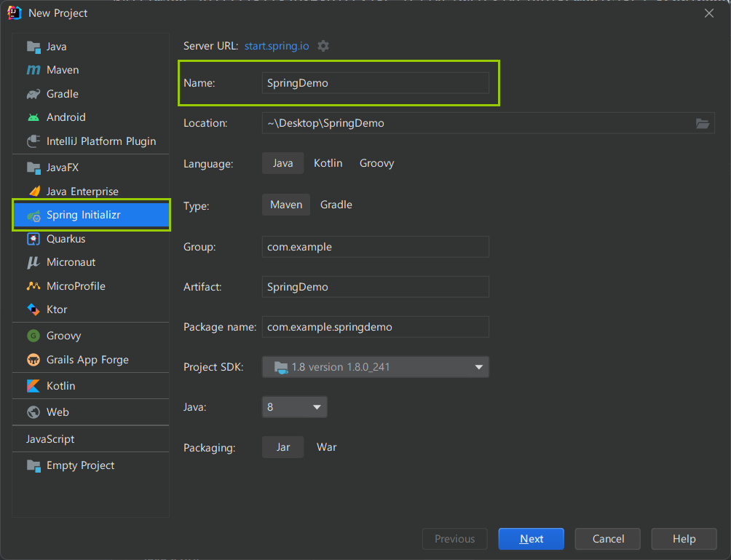Select the JavaScript category

(x=50, y=439)
